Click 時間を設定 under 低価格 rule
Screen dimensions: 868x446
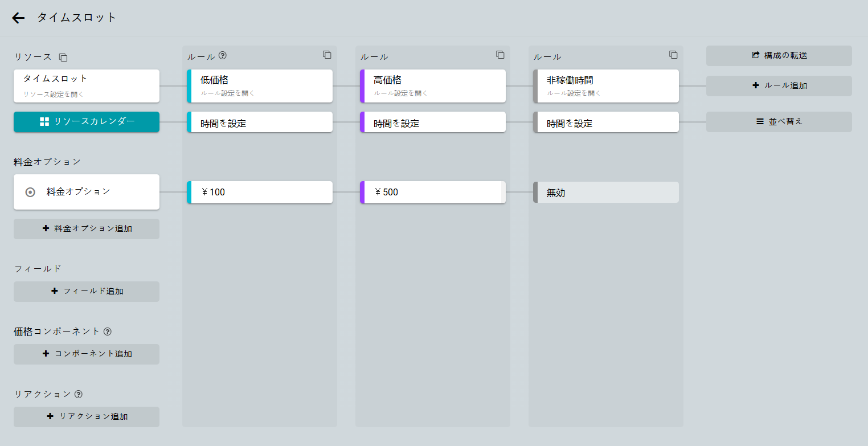261,122
